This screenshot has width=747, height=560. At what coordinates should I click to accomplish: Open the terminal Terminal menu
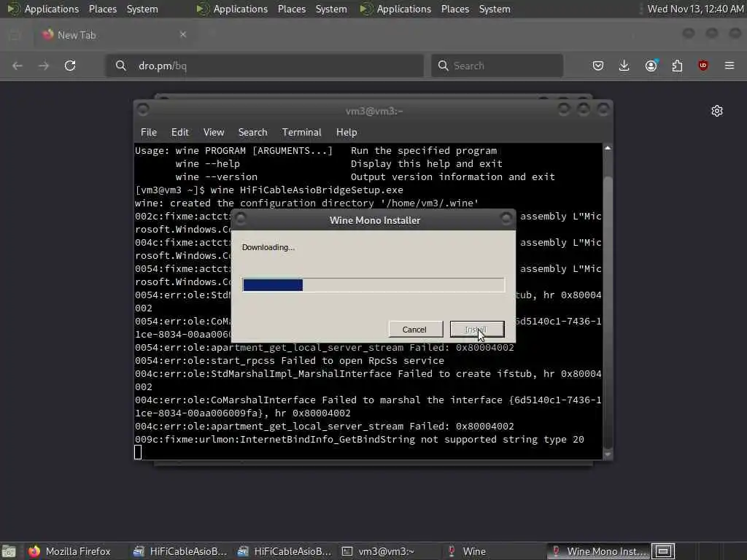coord(301,133)
